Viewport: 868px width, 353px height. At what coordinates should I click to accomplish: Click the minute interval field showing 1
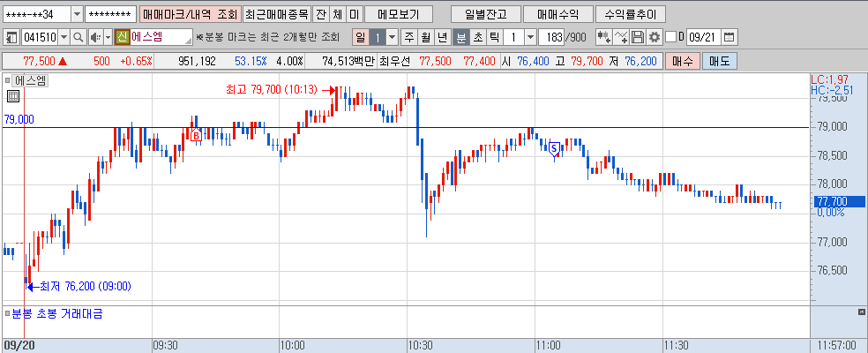click(513, 37)
